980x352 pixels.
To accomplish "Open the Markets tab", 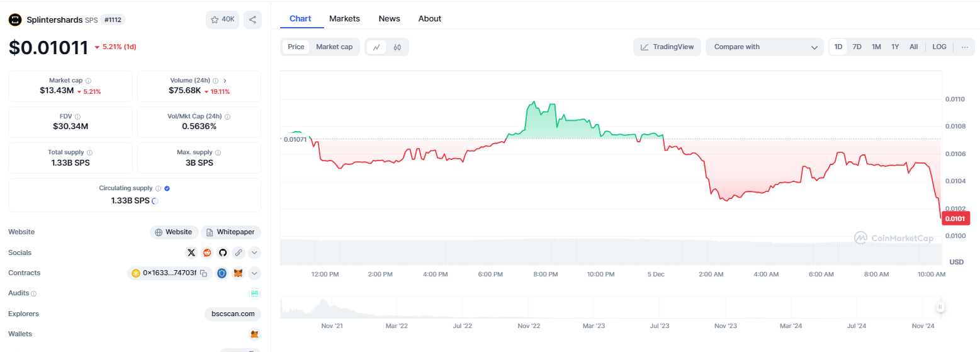I will tap(344, 18).
